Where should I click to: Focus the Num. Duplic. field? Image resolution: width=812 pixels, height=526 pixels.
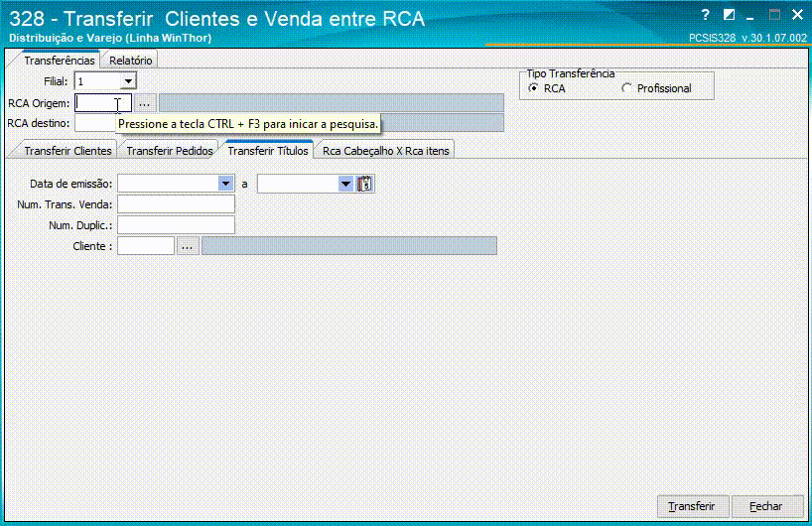click(x=176, y=225)
